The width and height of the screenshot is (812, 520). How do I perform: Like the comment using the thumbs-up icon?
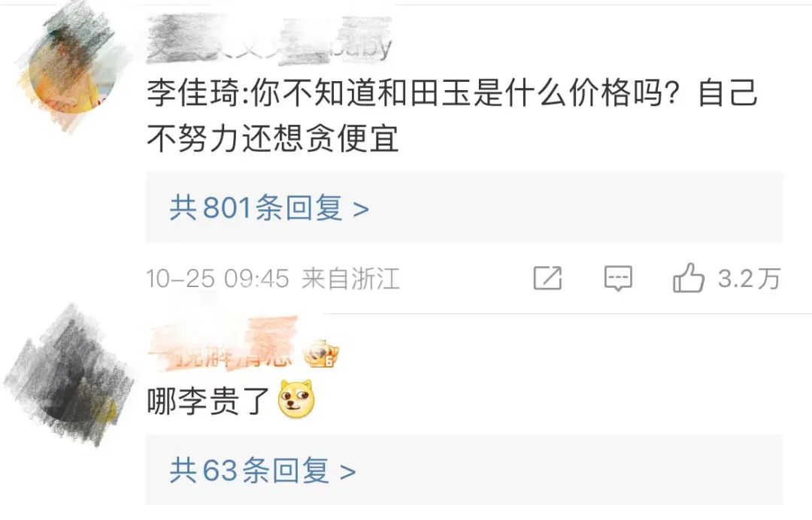pyautogui.click(x=688, y=278)
